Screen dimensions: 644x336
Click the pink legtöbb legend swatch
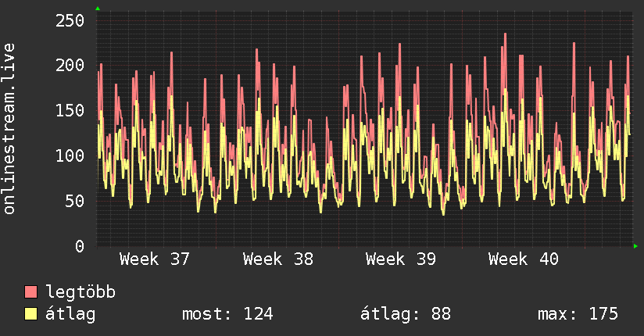(30, 292)
